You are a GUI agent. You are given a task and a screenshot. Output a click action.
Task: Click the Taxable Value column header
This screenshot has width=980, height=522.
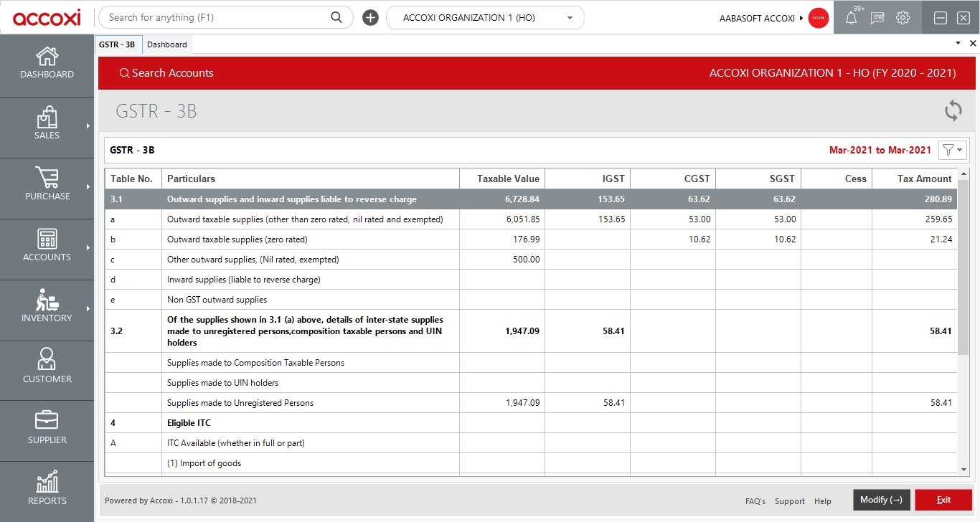click(502, 179)
